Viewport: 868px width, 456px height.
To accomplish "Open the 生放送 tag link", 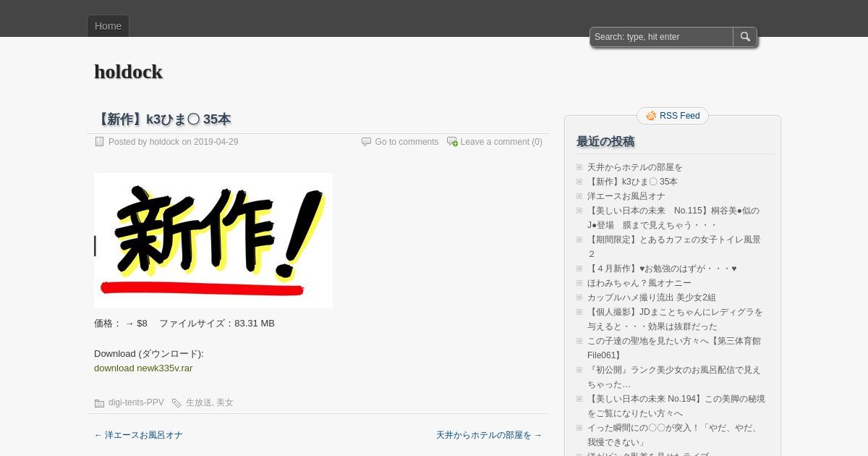I will coord(199,402).
